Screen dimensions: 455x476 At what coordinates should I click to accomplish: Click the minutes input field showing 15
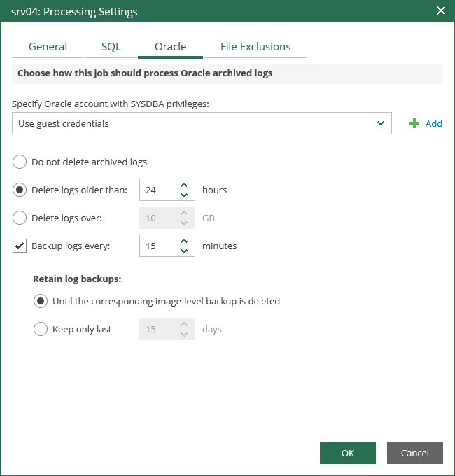click(x=158, y=246)
